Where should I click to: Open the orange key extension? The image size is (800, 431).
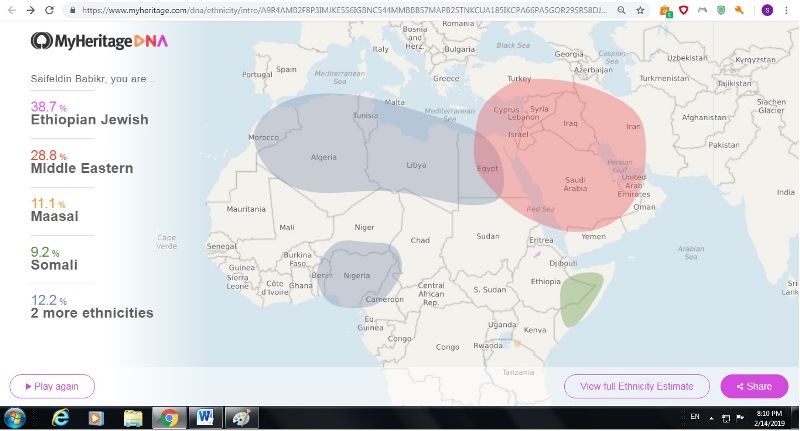[739, 10]
